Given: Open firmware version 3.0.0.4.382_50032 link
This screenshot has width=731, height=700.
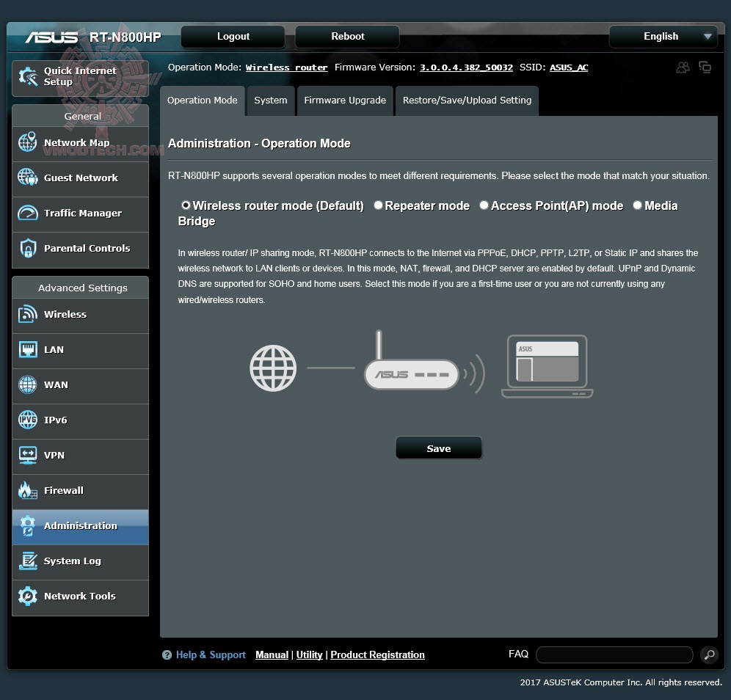Looking at the screenshot, I should click(466, 68).
